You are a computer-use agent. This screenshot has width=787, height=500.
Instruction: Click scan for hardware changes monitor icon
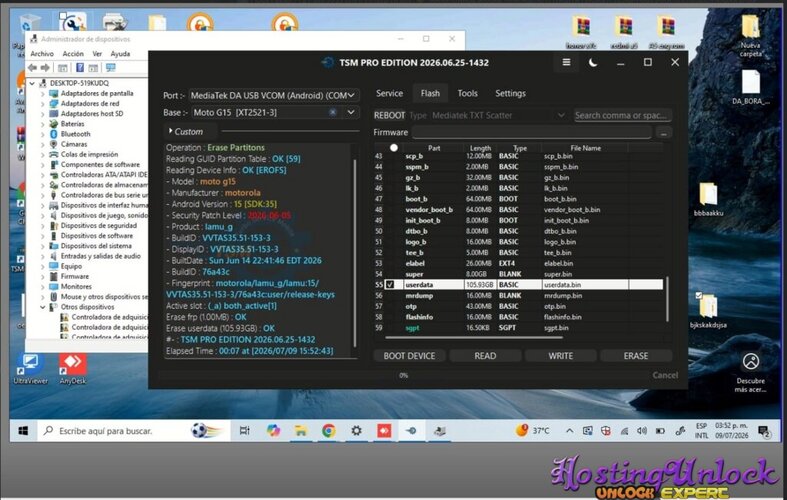point(110,68)
